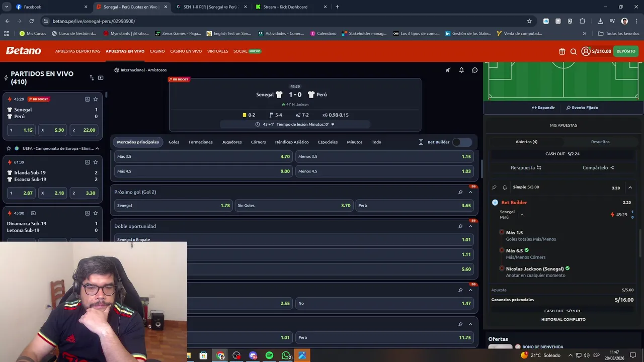Select Sin Goles odds 3.70
Image resolution: width=644 pixels, height=362 pixels.
[294, 206]
